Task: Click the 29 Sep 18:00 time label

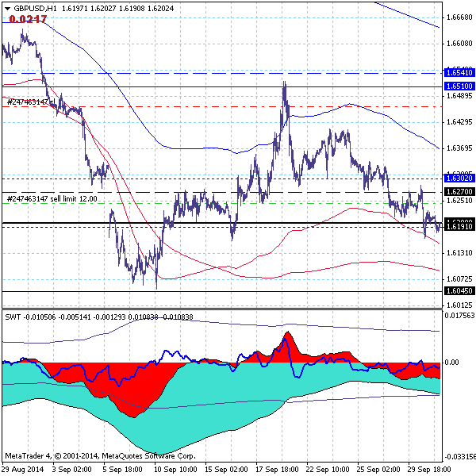Action: tap(429, 470)
